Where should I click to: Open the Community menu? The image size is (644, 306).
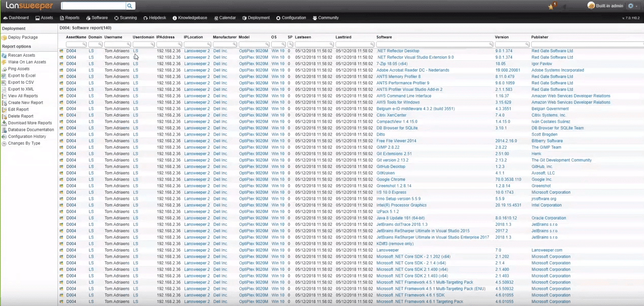click(326, 18)
